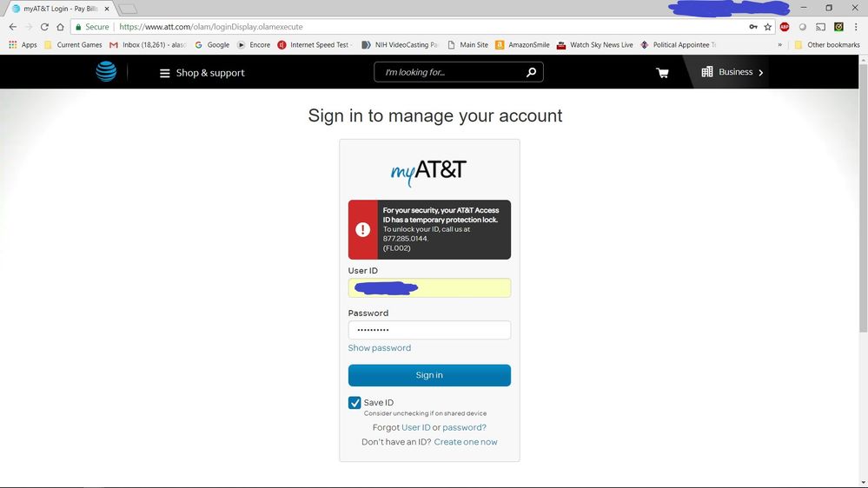Click the AT&T globe logo

point(106,72)
